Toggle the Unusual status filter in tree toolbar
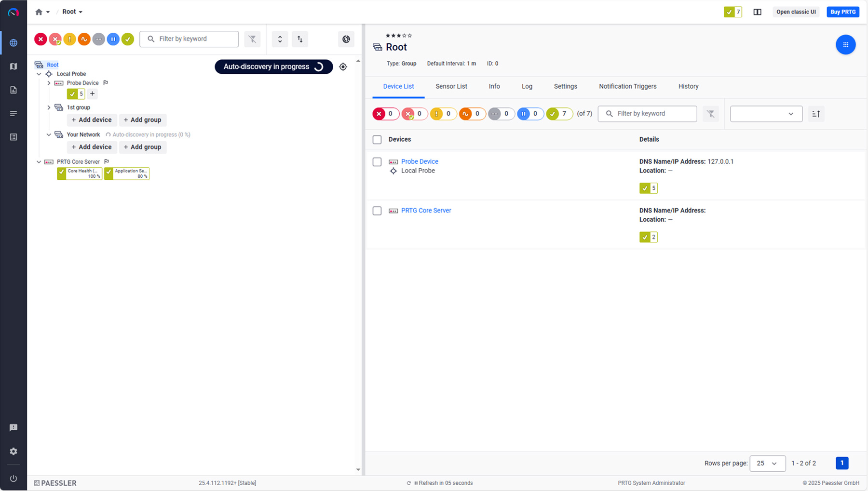 coord(84,39)
